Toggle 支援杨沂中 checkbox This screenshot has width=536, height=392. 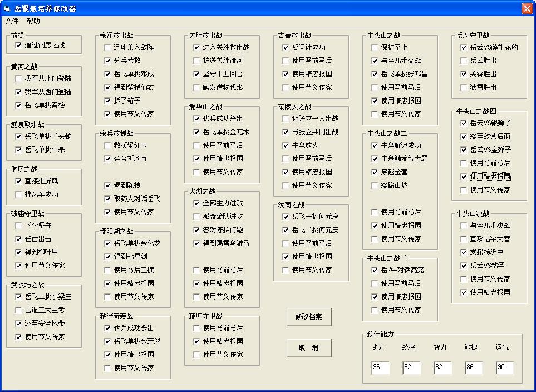(x=464, y=252)
